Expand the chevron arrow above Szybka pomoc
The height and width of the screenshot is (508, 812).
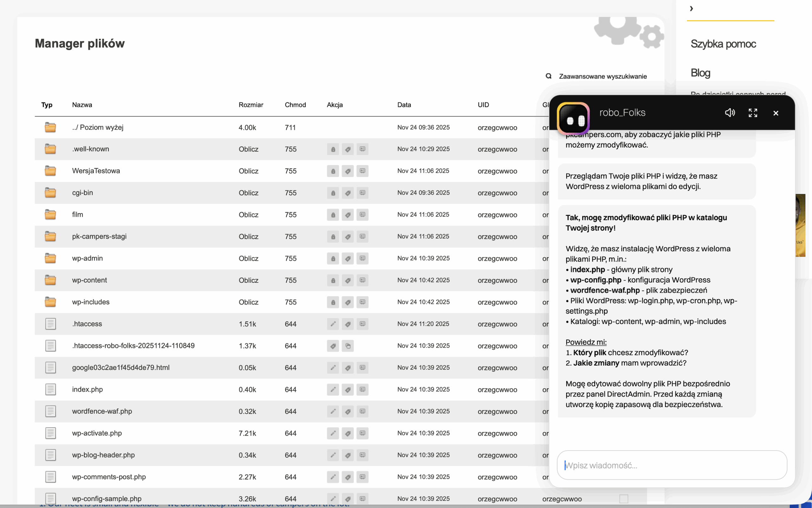691,9
